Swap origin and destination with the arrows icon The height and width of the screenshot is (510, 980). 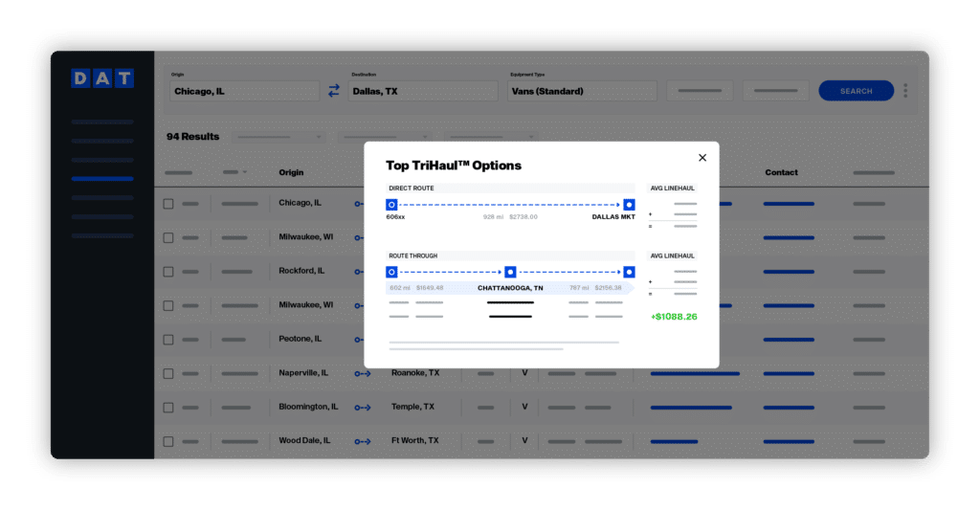pyautogui.click(x=334, y=91)
